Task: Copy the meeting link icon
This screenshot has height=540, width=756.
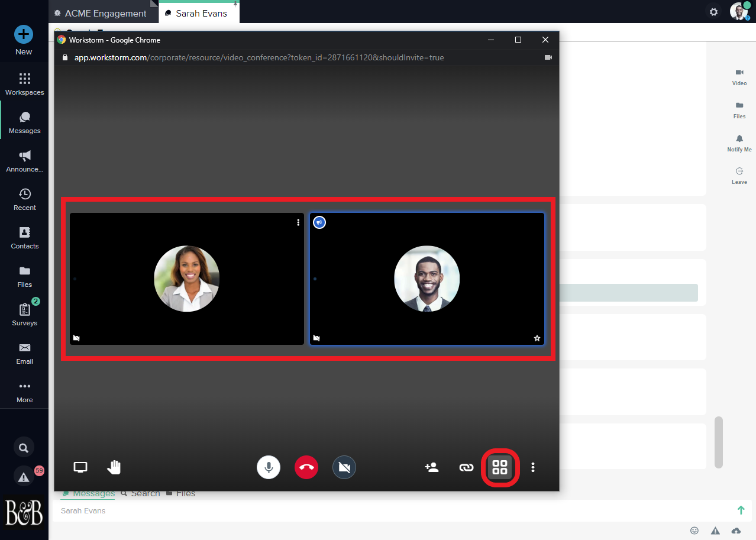Action: tap(466, 467)
